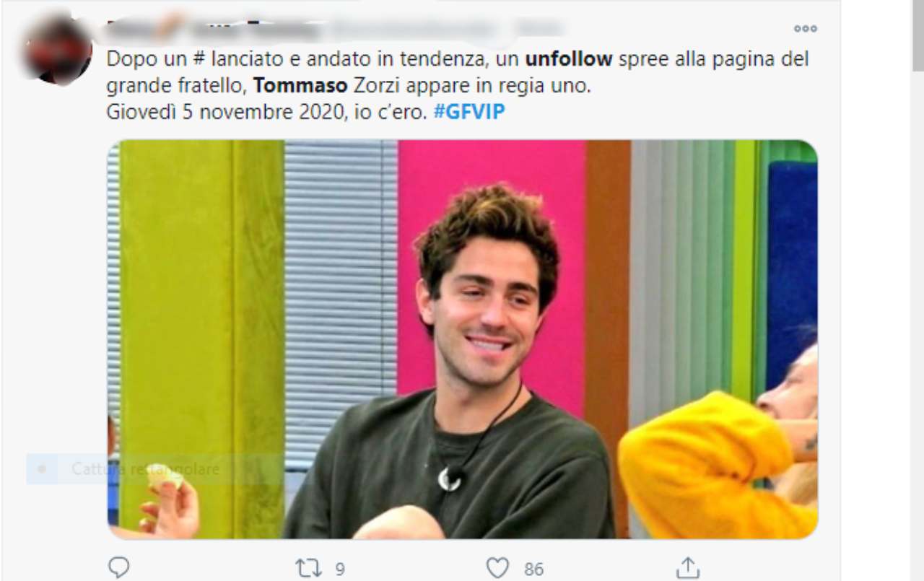Click the retweet count showing 9
The height and width of the screenshot is (581, 924).
[x=339, y=569]
